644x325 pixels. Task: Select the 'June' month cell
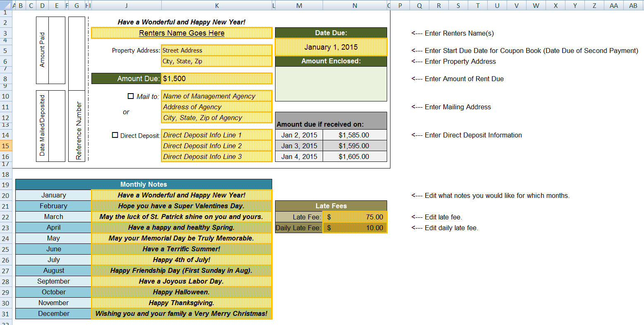[53, 249]
